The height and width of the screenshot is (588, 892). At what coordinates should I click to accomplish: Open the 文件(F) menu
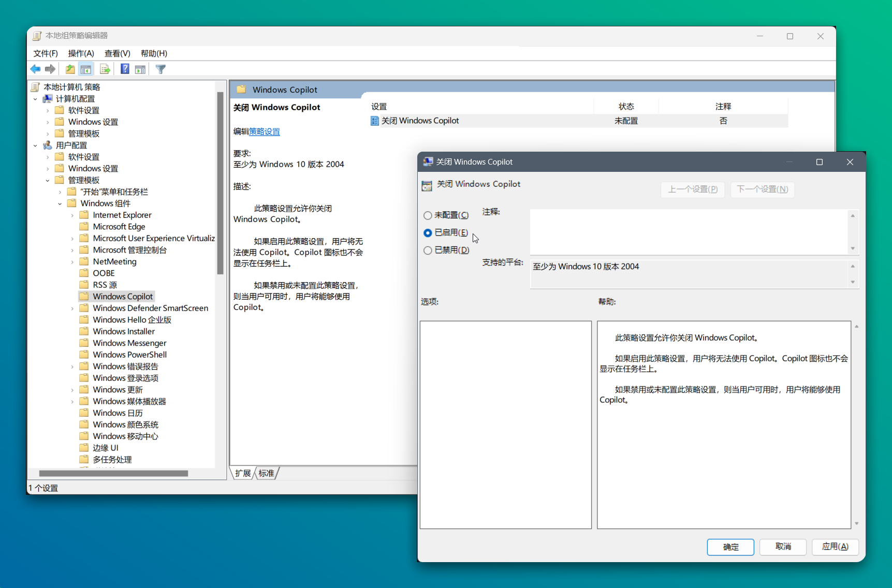(x=46, y=53)
